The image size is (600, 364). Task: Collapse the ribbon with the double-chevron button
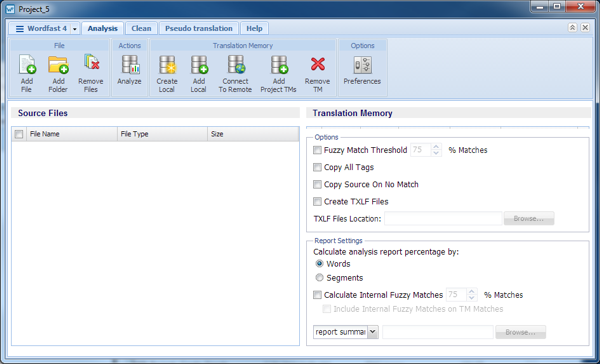click(572, 28)
